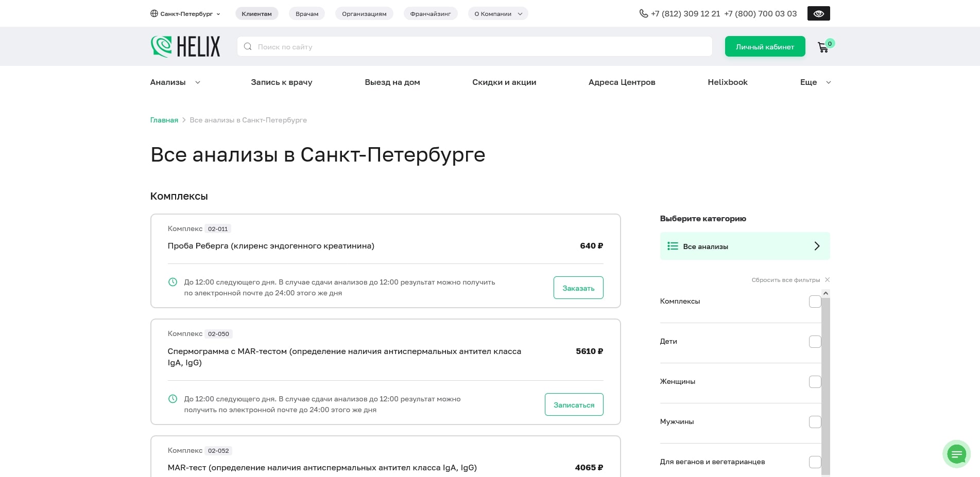This screenshot has height=477, width=980.
Task: Click the search magnifier icon
Action: point(248,46)
